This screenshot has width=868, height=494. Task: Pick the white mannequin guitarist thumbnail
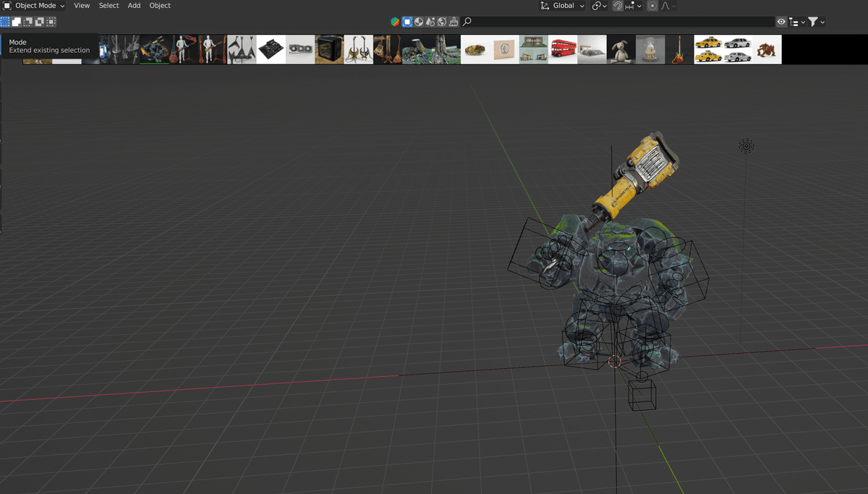coord(213,49)
